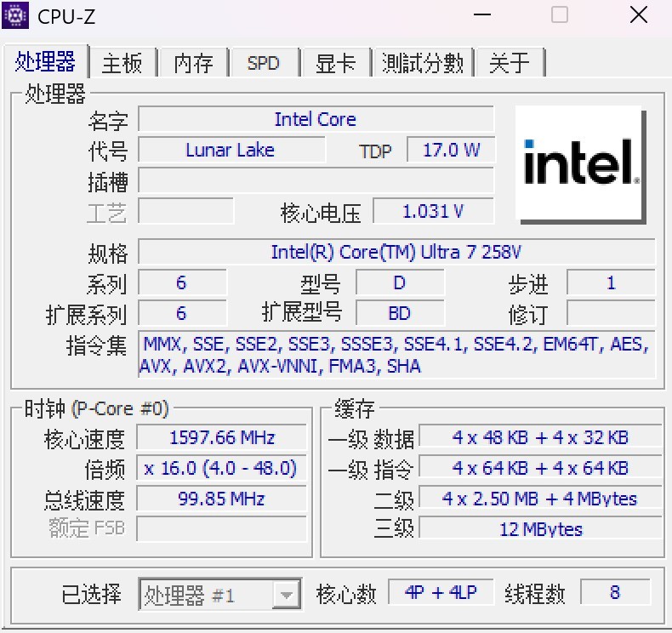Open the 关于 tab
This screenshot has width=672, height=633.
tap(510, 64)
